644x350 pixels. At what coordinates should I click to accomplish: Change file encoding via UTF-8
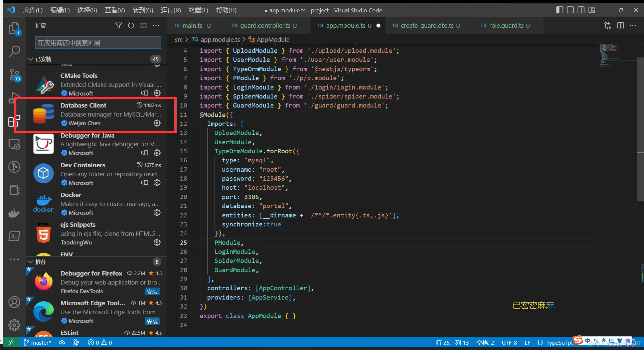click(x=509, y=342)
